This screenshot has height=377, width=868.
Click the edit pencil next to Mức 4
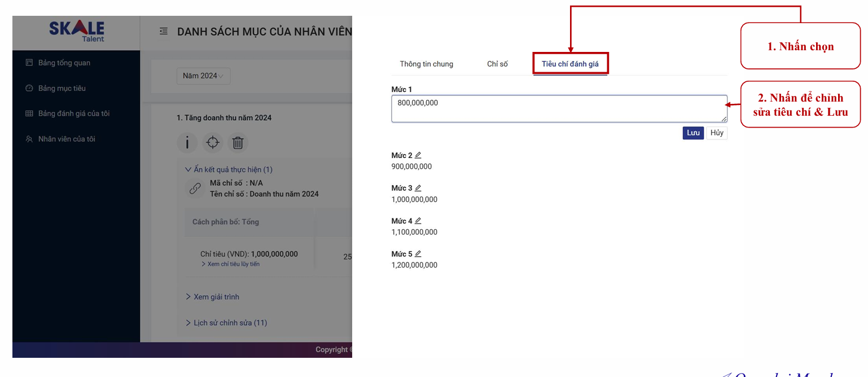(x=418, y=221)
